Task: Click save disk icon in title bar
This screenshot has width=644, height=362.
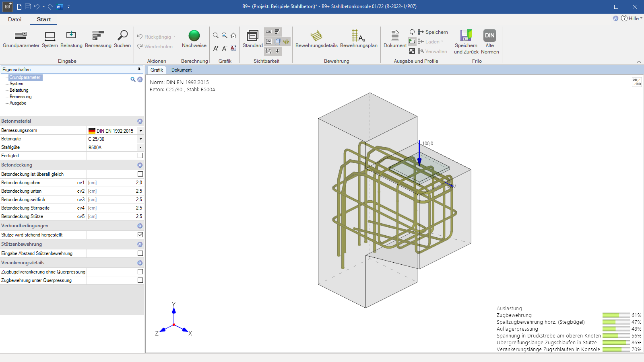Action: (28, 6)
